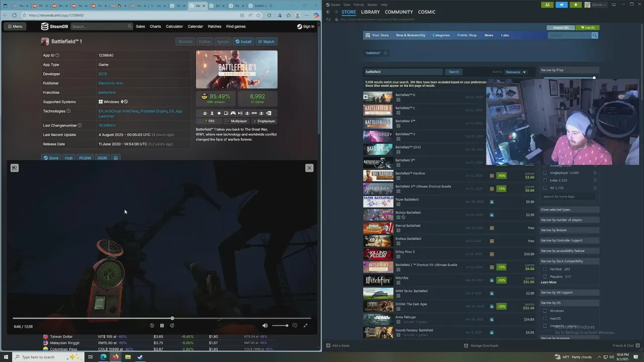Check the Verified Deck compatibility checkbox
This screenshot has width=644, height=362.
click(545, 269)
